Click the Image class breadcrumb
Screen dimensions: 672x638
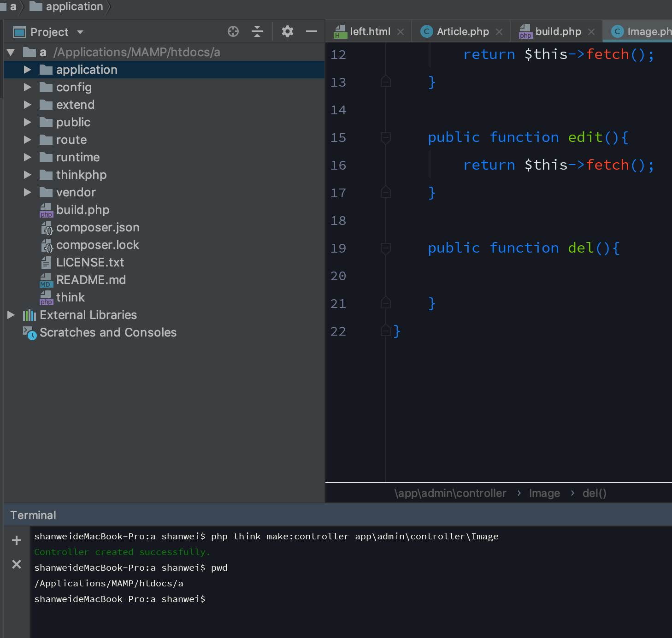[x=544, y=493]
